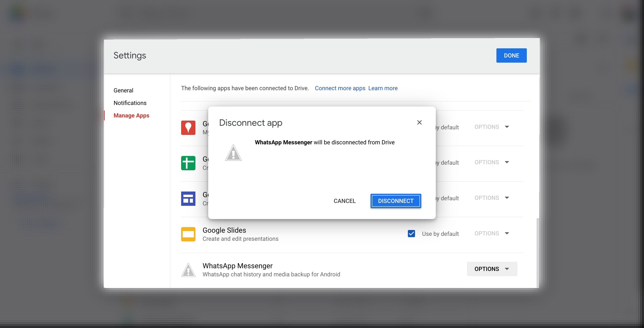Click the blue DONE button
The image size is (644, 328).
point(511,55)
